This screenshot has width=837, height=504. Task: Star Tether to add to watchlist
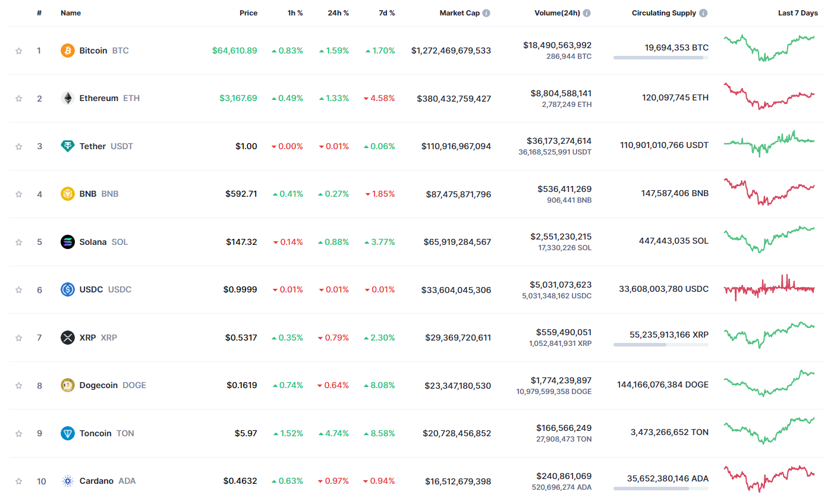[19, 146]
